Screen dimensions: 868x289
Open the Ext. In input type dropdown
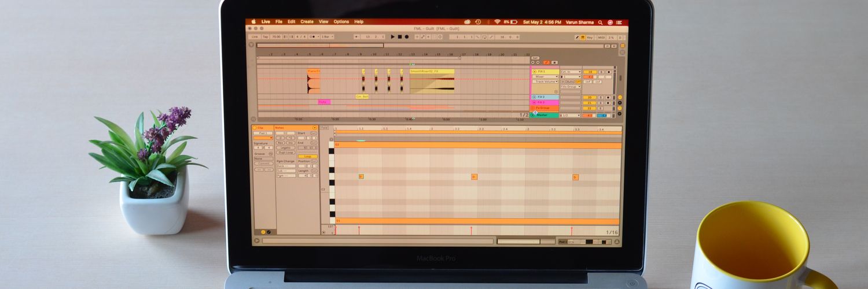click(x=571, y=72)
